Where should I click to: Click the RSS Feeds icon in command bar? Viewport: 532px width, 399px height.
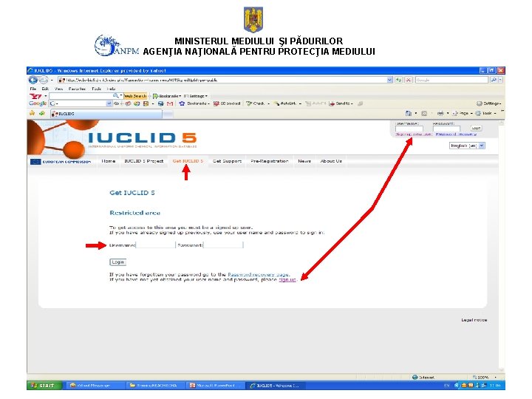(424, 113)
